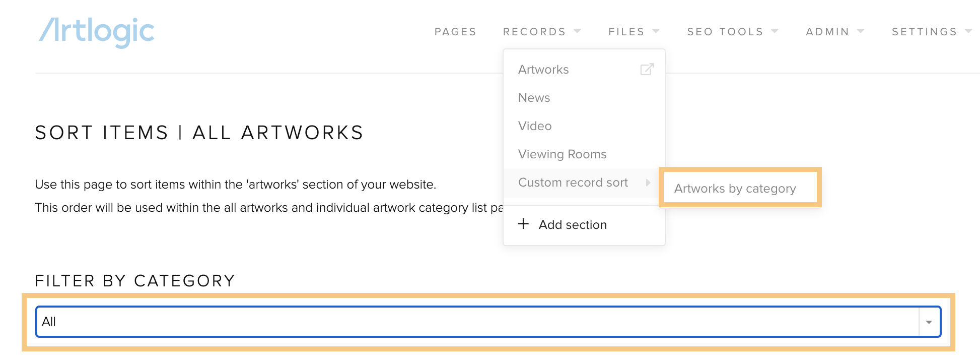Open the Admin menu
Screen dimensions: 980x360
(x=835, y=32)
